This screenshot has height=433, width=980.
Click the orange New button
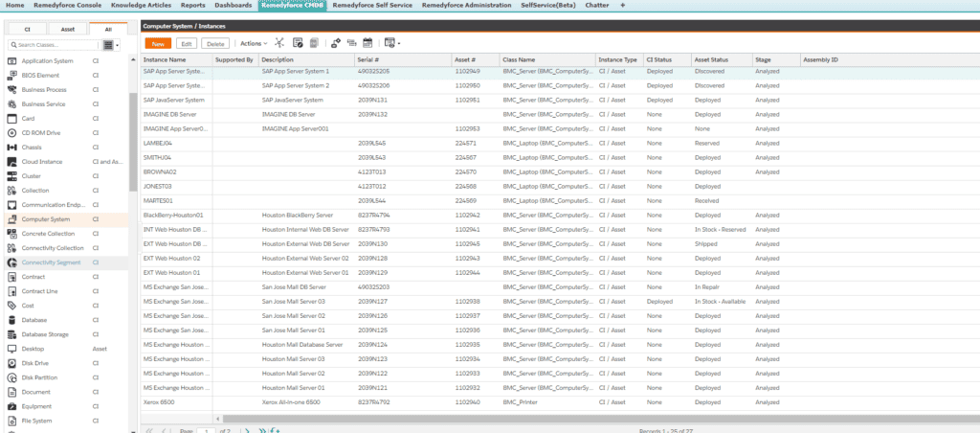(158, 43)
